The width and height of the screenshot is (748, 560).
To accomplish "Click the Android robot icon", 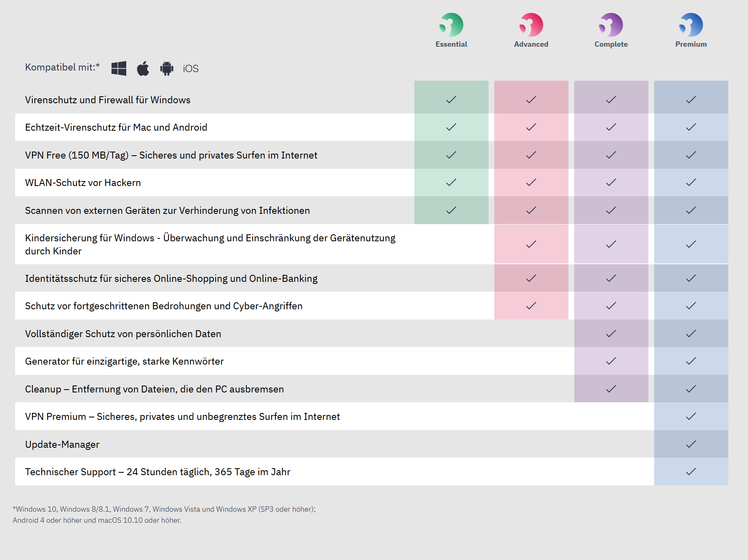I will click(x=167, y=68).
